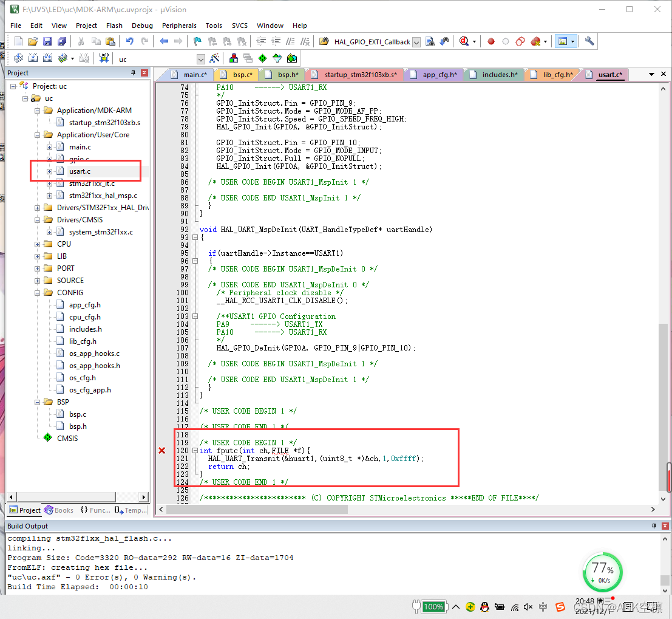Image resolution: width=672 pixels, height=619 pixels.
Task: Click the speaker volume tray icon
Action: pos(528,607)
